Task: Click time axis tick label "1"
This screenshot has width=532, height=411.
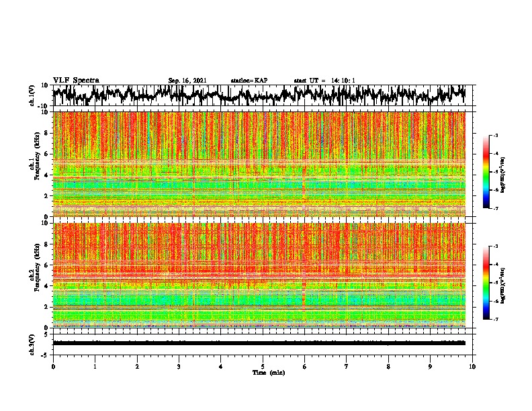Action: pyautogui.click(x=95, y=367)
